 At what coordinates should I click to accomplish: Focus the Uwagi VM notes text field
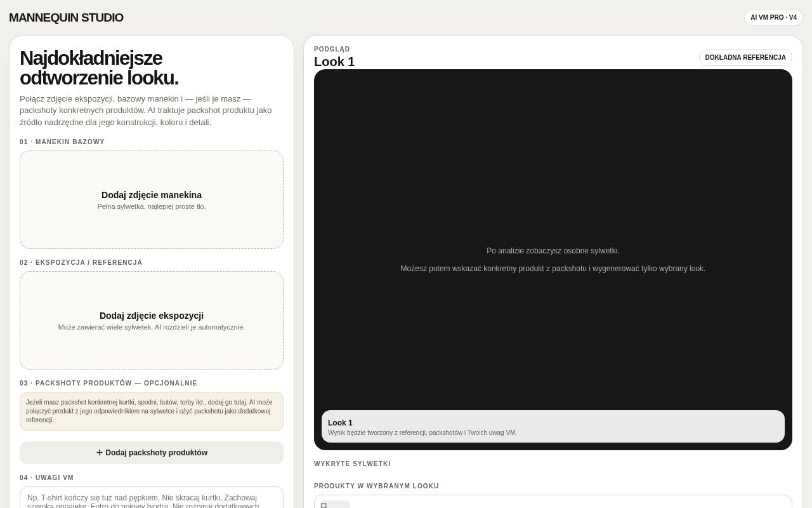(x=152, y=498)
